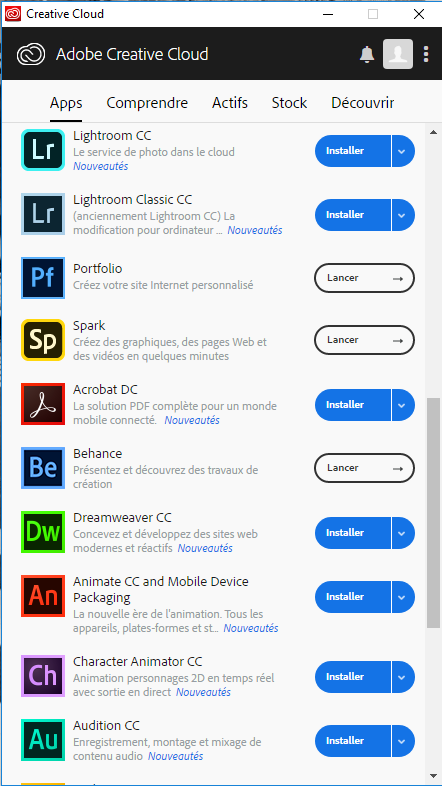Install Dreamweaver CC
The height and width of the screenshot is (786, 442).
pos(352,532)
